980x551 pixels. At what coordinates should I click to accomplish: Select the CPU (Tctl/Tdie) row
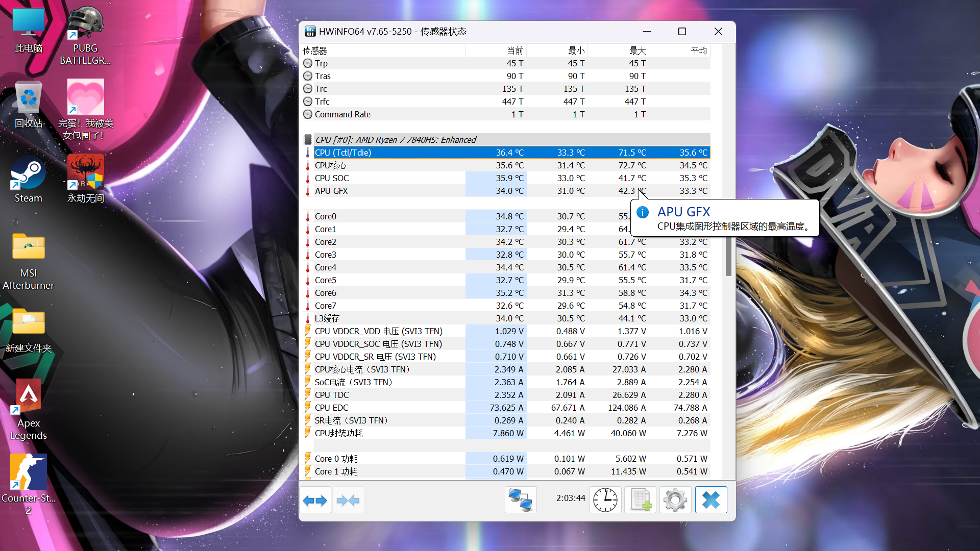506,153
